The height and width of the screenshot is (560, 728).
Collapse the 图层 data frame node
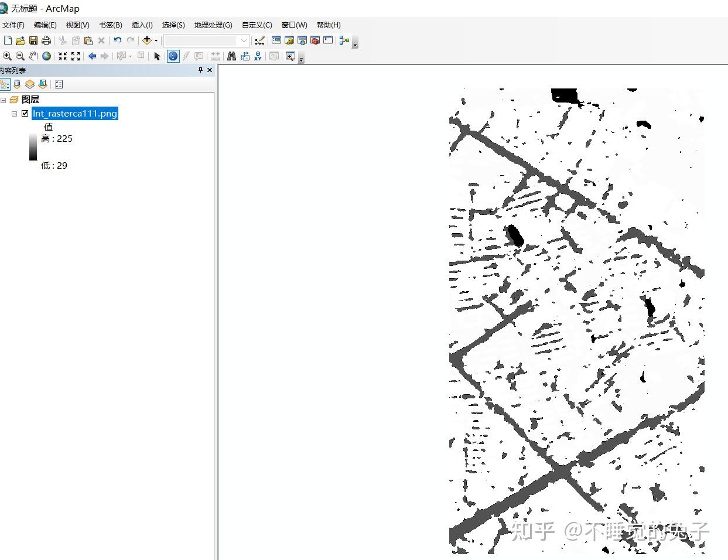pyautogui.click(x=4, y=100)
